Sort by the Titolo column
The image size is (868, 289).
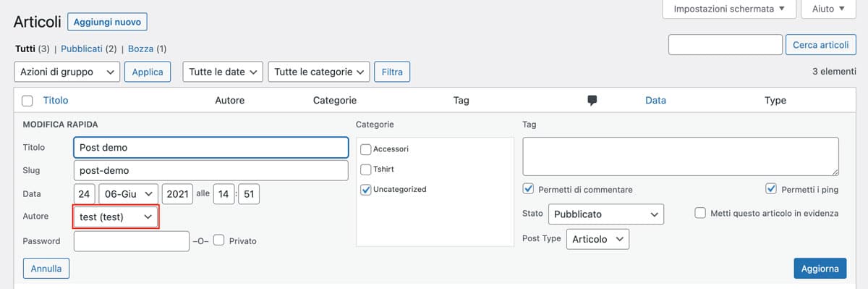(56, 101)
